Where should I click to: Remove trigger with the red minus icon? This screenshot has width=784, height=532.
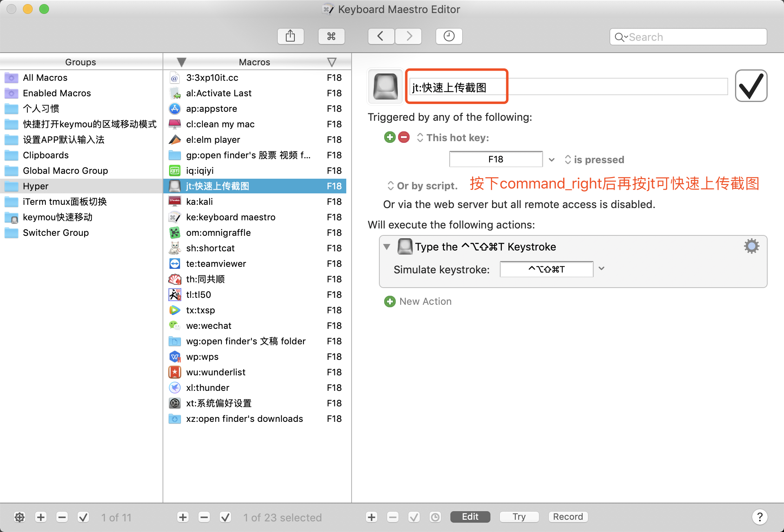404,137
